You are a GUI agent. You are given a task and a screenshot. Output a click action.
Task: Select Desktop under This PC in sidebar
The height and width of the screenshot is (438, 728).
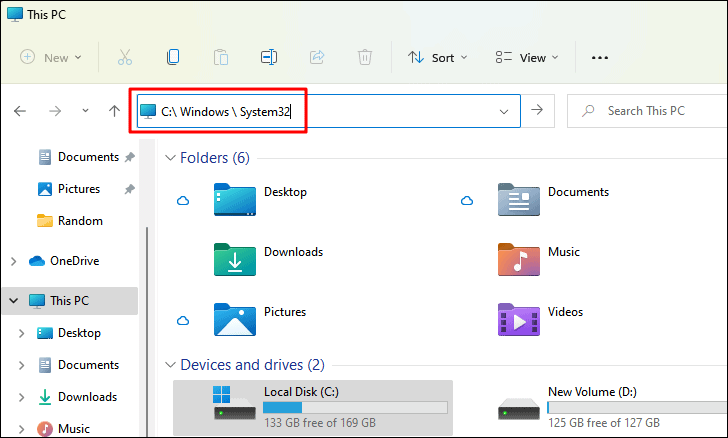pyautogui.click(x=69, y=333)
